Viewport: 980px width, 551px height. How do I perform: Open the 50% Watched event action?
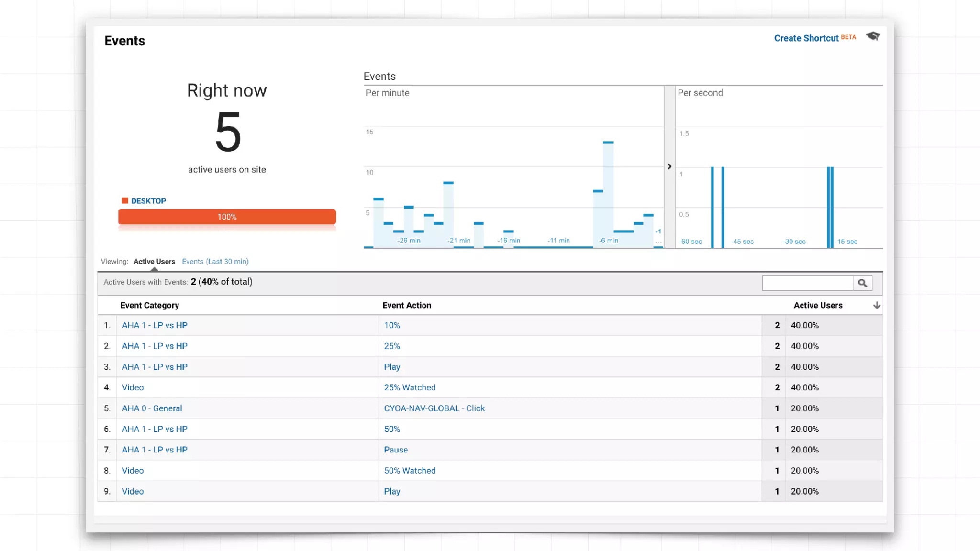tap(410, 471)
